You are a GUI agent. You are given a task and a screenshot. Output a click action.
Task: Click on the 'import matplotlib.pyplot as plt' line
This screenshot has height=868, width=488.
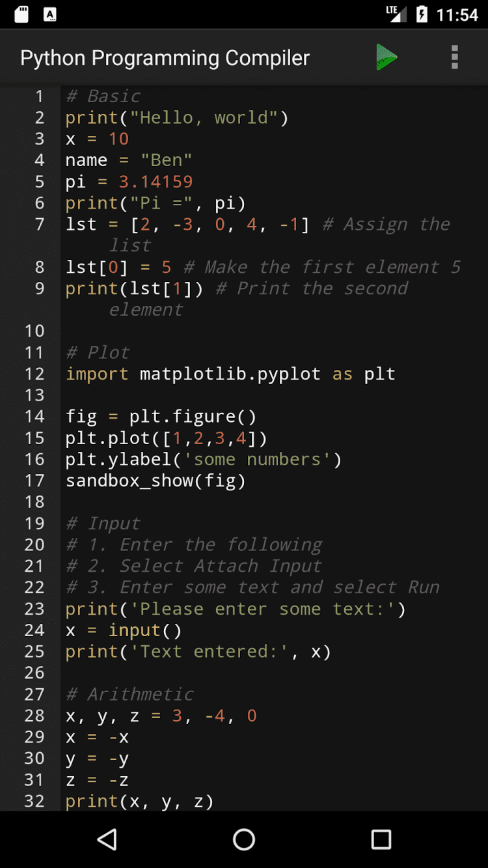pyautogui.click(x=230, y=374)
